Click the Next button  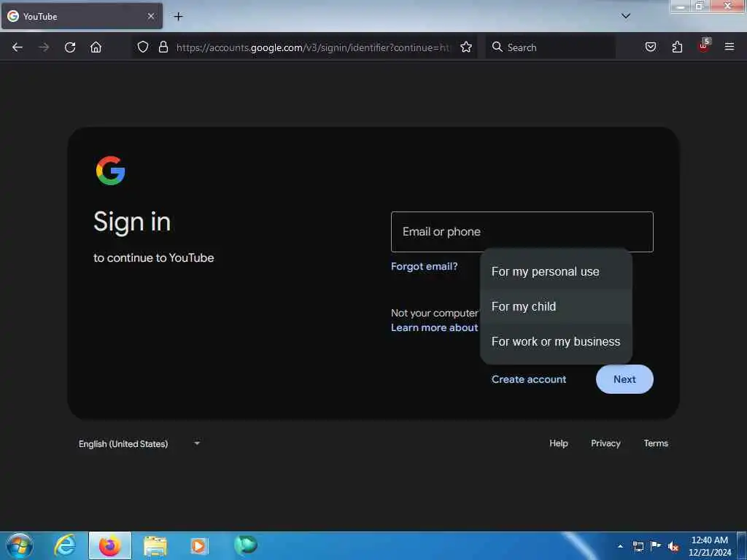coord(624,379)
